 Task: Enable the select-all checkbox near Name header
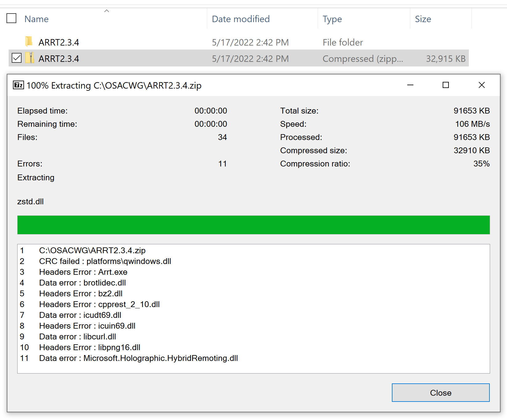click(11, 18)
